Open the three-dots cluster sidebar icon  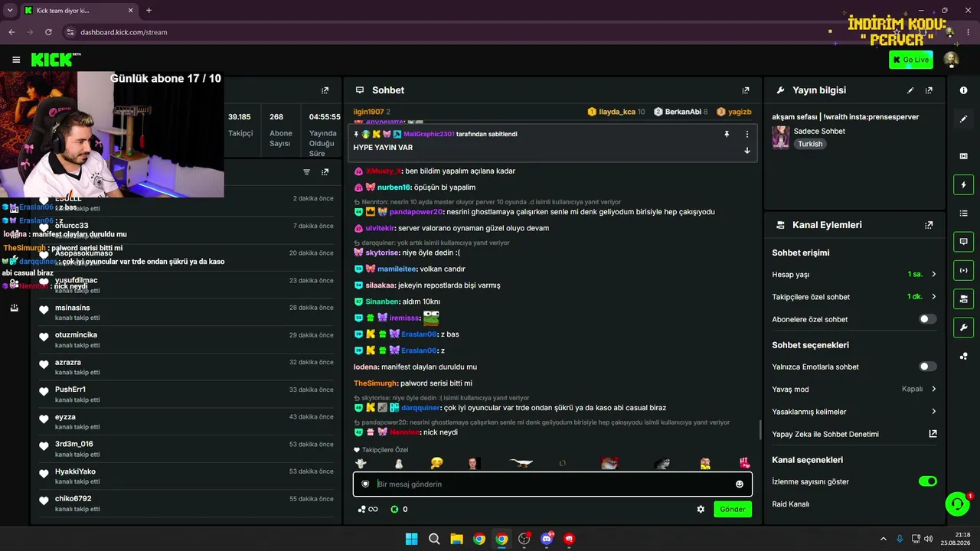[x=963, y=356]
